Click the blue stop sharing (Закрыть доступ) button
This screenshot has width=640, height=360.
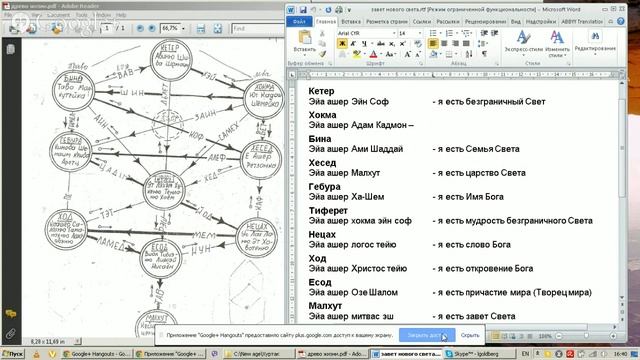pos(427,335)
